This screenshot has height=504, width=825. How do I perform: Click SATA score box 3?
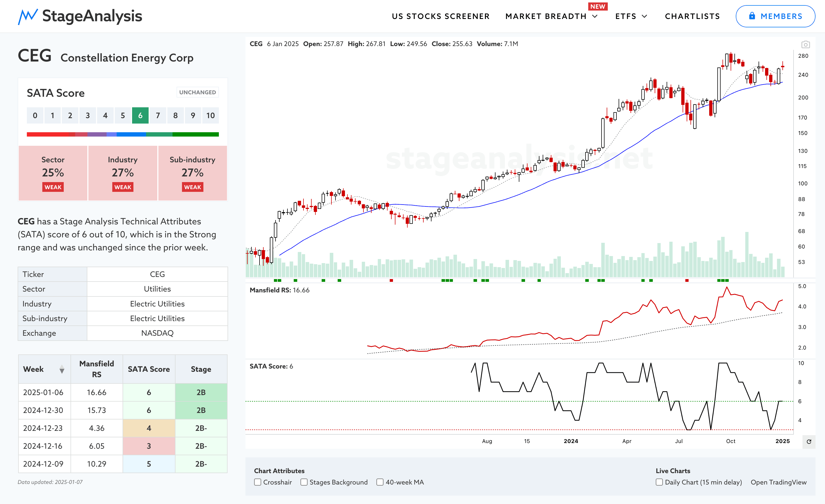[x=88, y=115]
